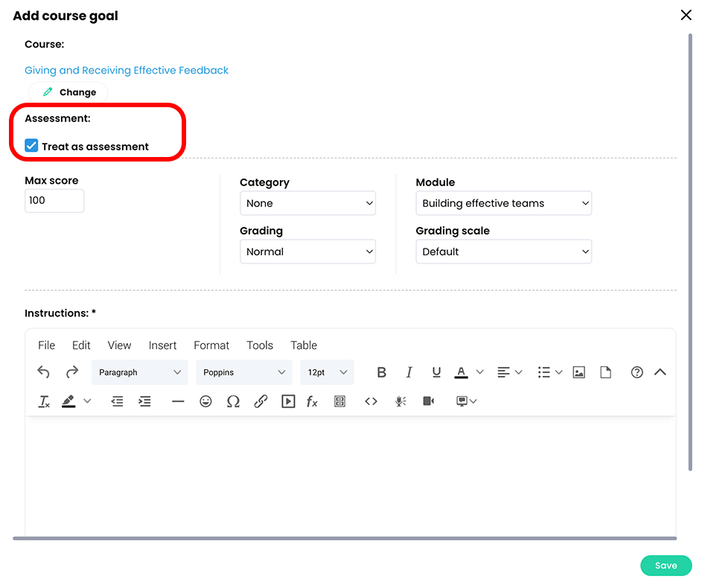Click the video camera record icon
Viewport: 705px width, 588px height.
[x=429, y=401]
